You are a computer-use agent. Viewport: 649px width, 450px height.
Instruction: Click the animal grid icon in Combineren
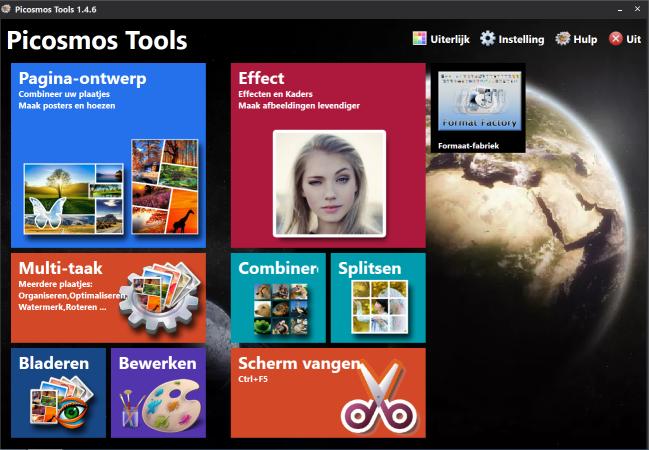(x=281, y=308)
